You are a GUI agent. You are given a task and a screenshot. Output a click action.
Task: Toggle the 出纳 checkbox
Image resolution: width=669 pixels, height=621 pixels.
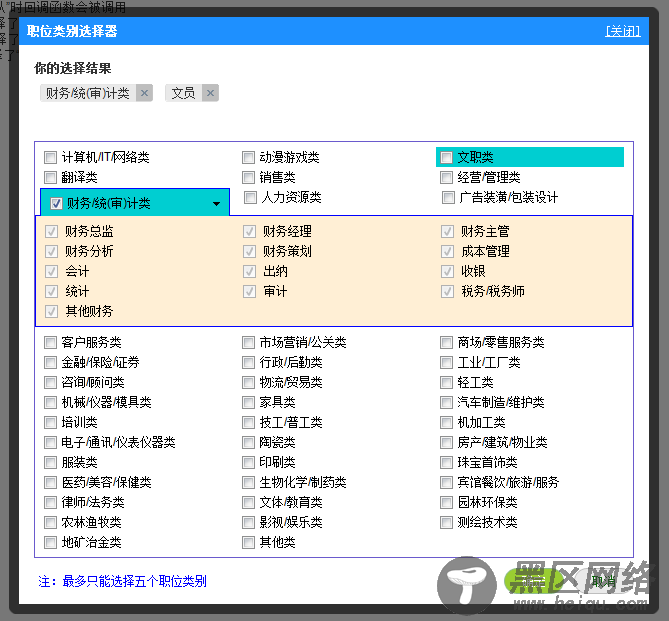(x=250, y=271)
